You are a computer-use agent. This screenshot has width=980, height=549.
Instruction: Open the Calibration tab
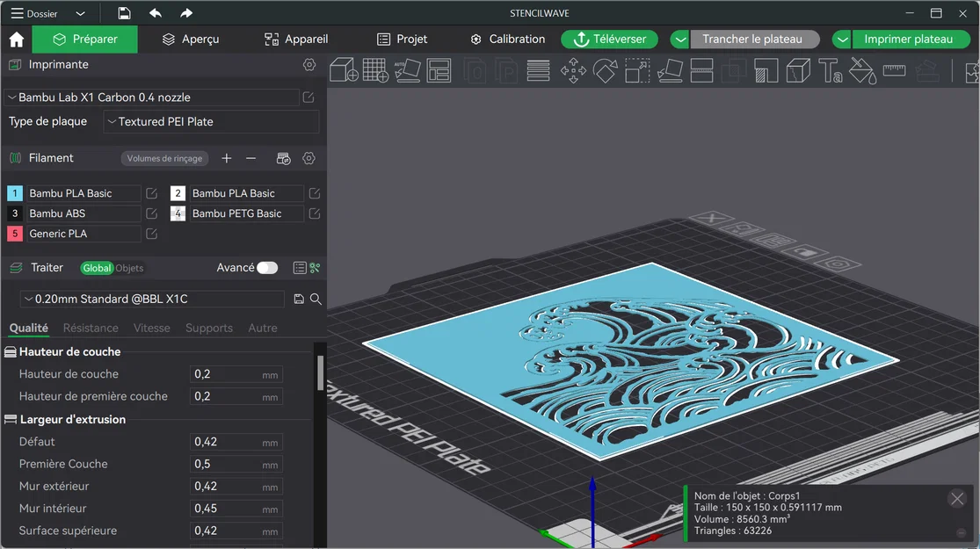click(507, 40)
